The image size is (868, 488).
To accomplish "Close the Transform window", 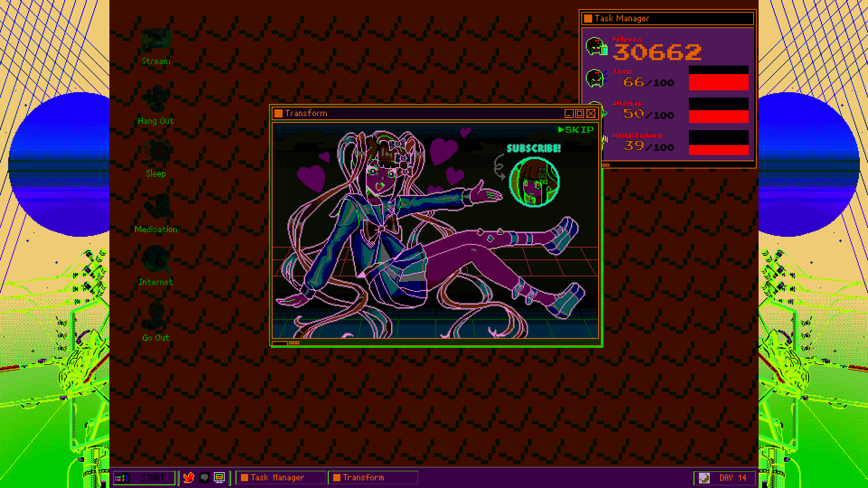I will [x=591, y=113].
